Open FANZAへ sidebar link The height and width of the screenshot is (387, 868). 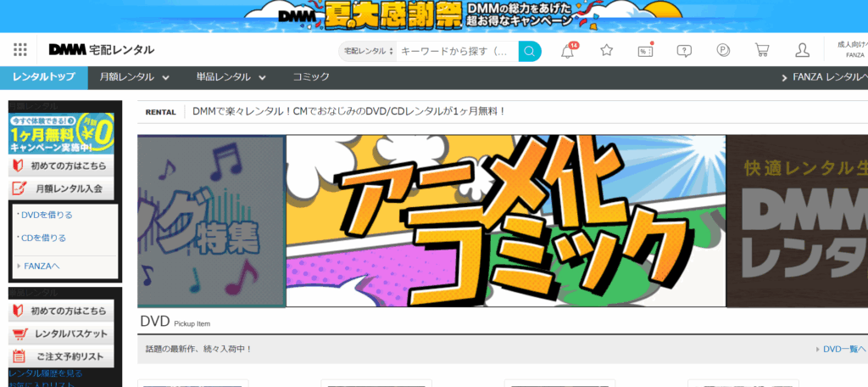point(42,266)
